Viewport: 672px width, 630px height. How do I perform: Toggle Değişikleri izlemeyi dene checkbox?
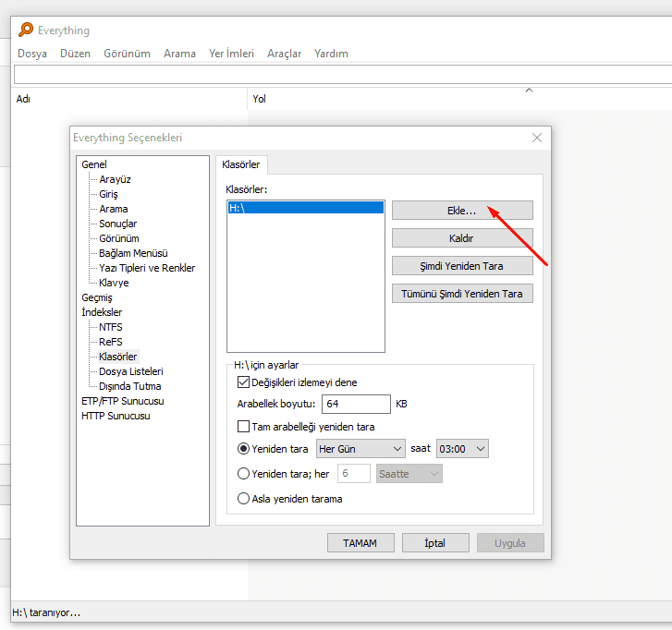point(243,382)
